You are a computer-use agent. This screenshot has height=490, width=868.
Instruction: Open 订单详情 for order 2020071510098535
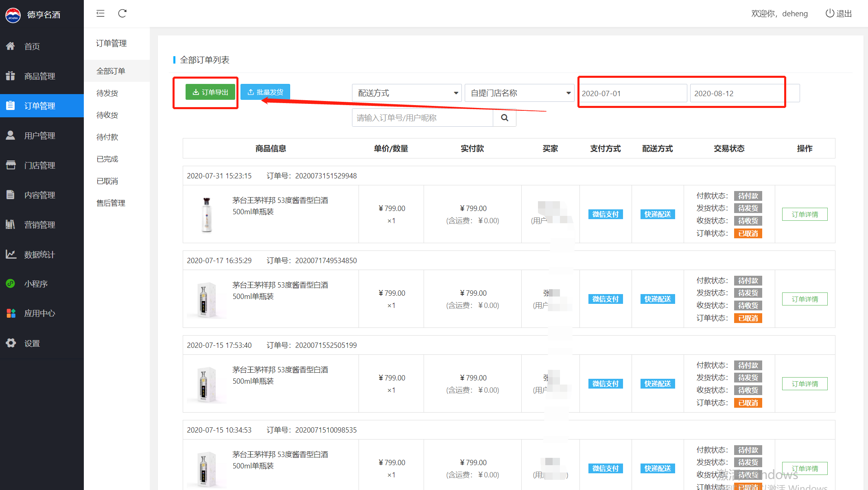[x=805, y=468]
